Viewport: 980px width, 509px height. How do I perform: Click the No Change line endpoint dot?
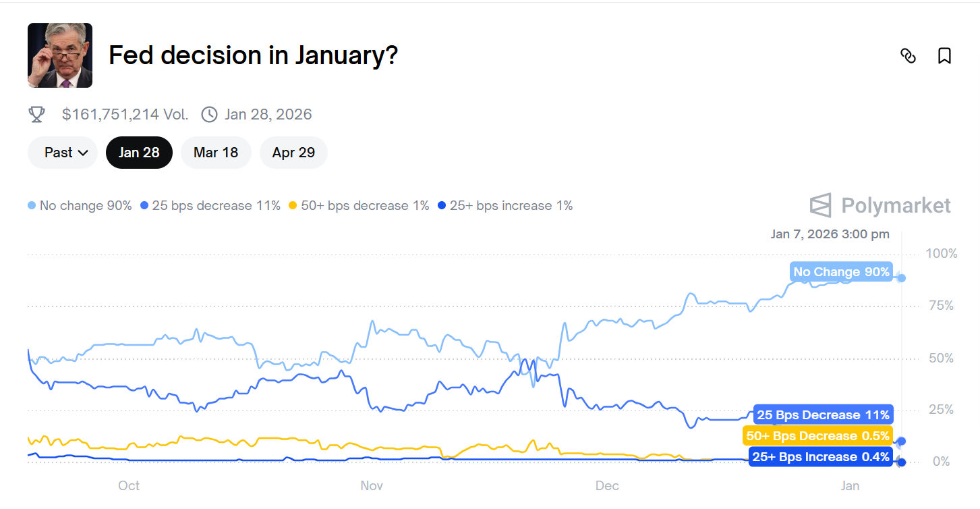(x=901, y=277)
